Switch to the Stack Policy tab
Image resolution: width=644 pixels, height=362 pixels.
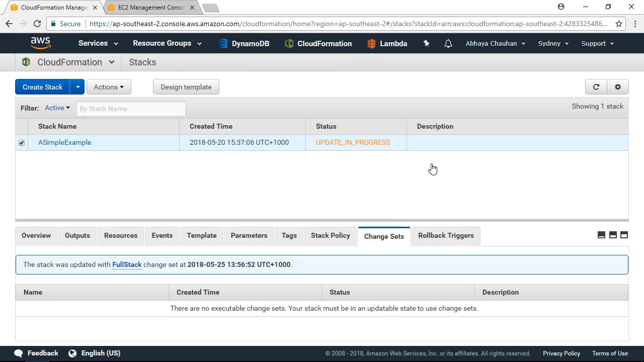coord(331,235)
